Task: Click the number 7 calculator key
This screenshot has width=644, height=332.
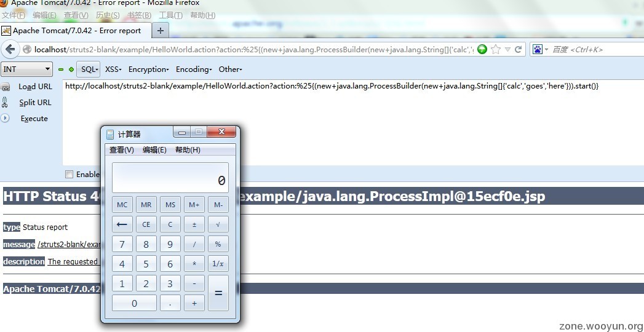Action: tap(122, 244)
